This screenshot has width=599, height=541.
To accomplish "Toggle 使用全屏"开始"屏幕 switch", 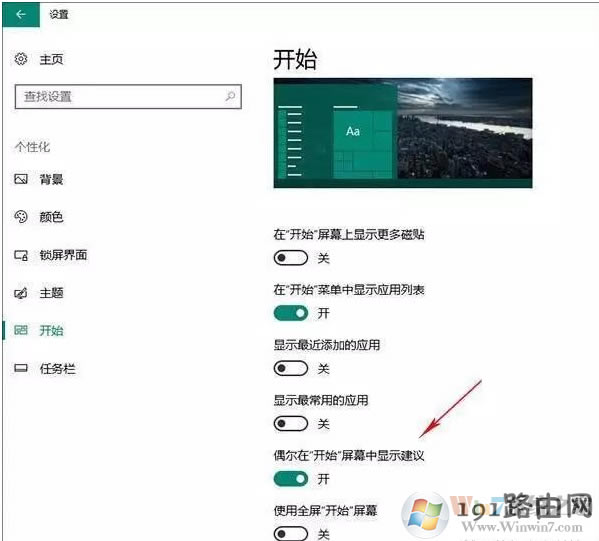I will pos(291,533).
